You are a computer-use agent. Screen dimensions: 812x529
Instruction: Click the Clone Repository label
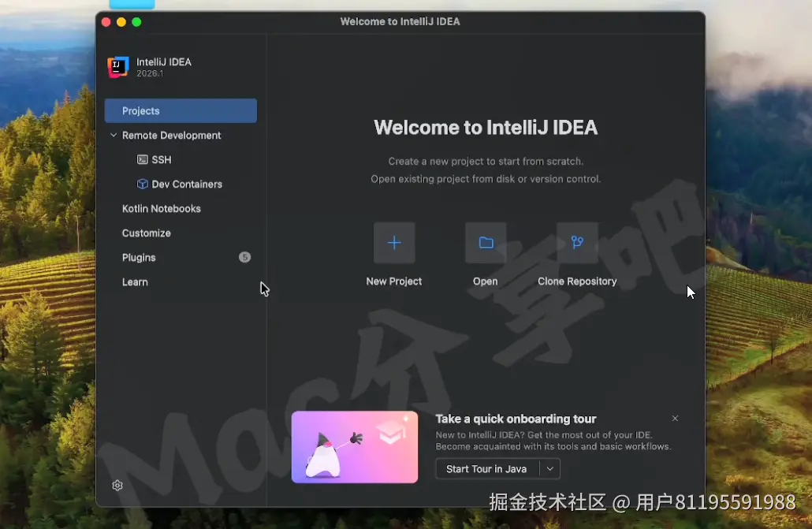(x=577, y=281)
